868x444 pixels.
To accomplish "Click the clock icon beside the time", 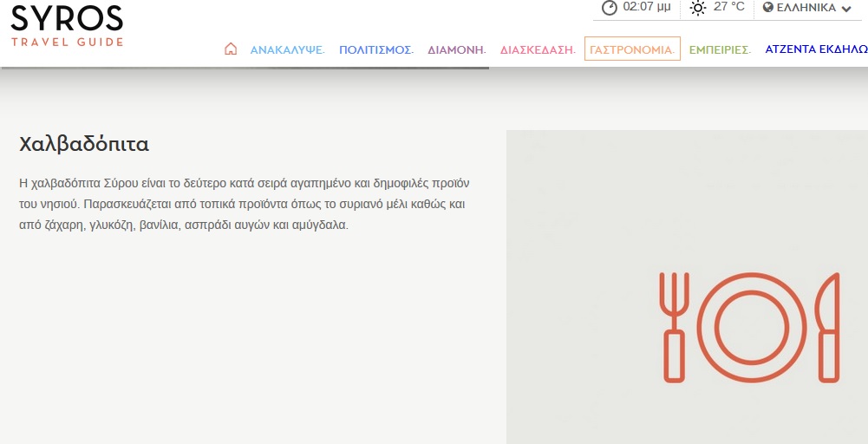I will [610, 8].
